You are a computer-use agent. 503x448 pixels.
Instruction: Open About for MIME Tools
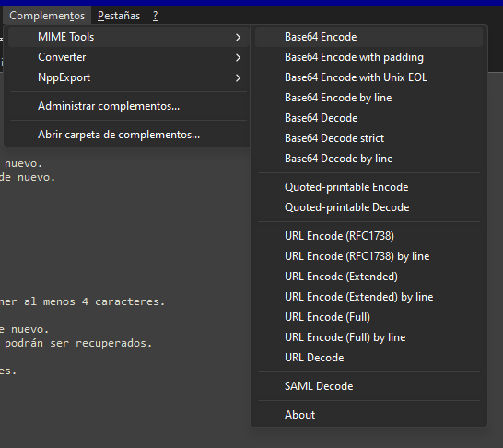(368, 414)
